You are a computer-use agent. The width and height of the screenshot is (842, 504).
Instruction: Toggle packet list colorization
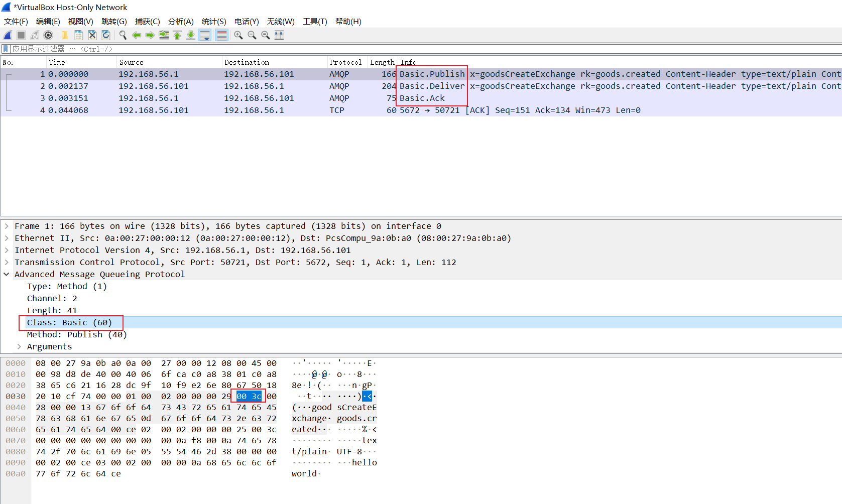coord(221,35)
